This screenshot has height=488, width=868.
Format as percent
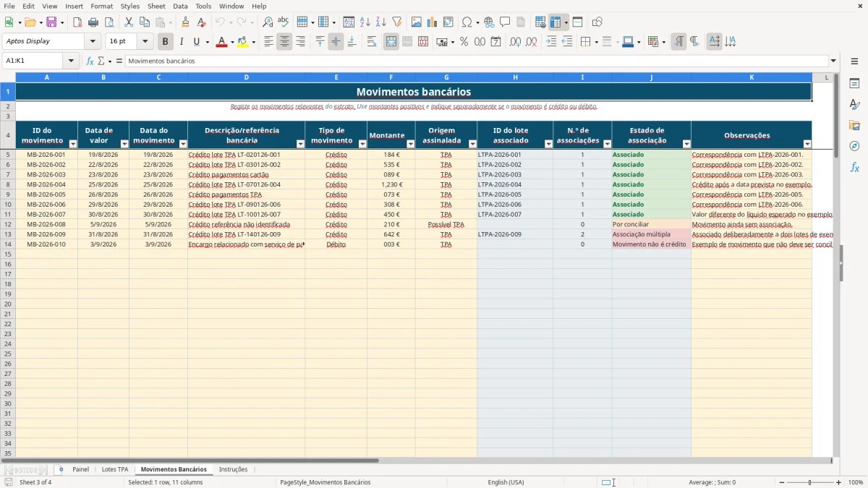point(464,42)
